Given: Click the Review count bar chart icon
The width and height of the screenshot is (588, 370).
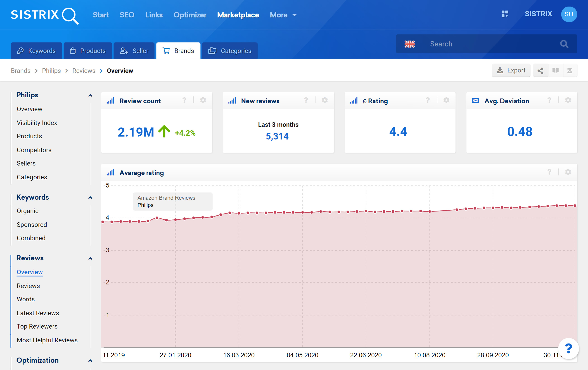Looking at the screenshot, I should [110, 101].
